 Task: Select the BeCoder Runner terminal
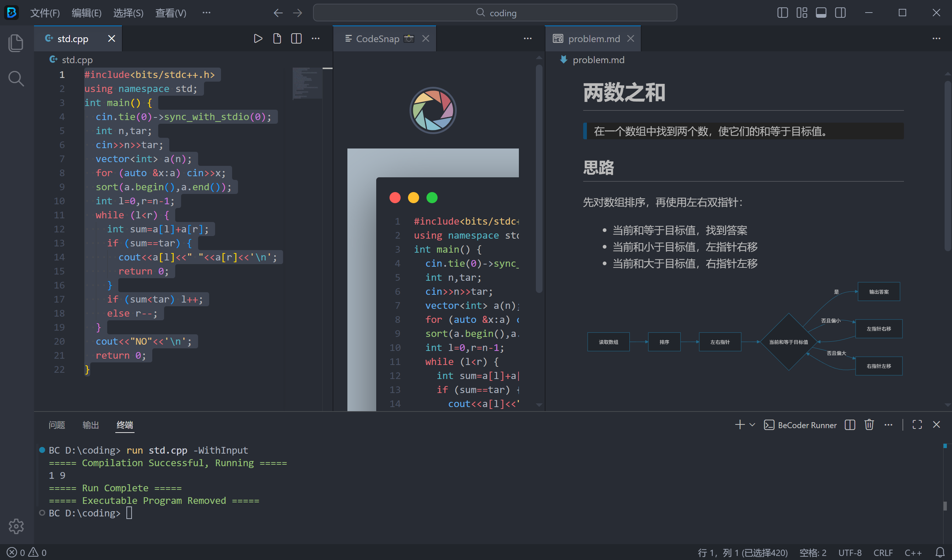[800, 425]
